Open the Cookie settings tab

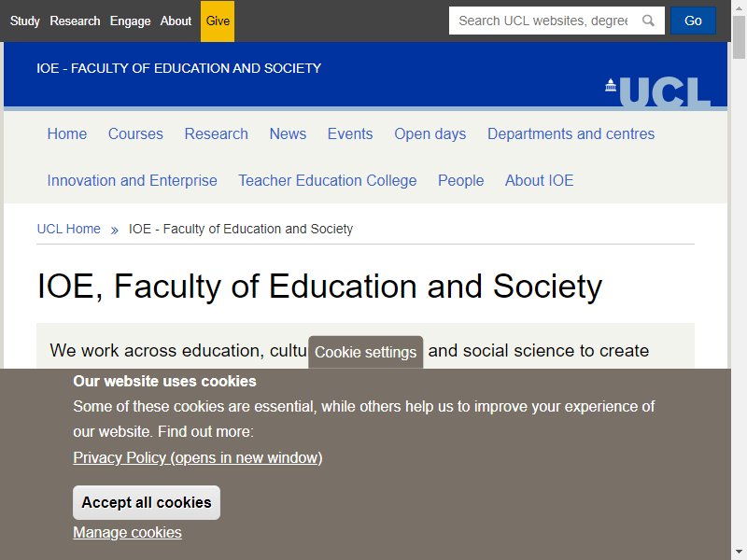pyautogui.click(x=365, y=352)
